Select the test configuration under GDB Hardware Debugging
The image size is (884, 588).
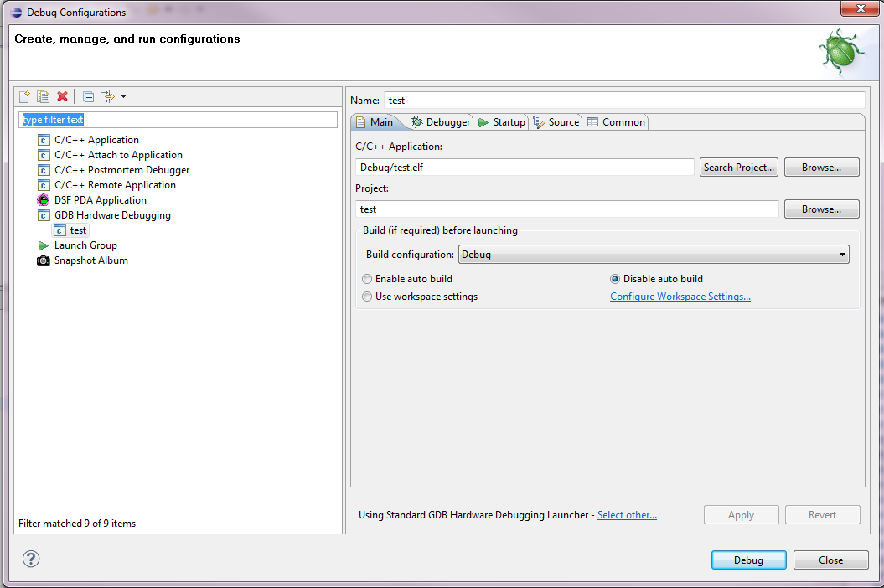click(78, 230)
